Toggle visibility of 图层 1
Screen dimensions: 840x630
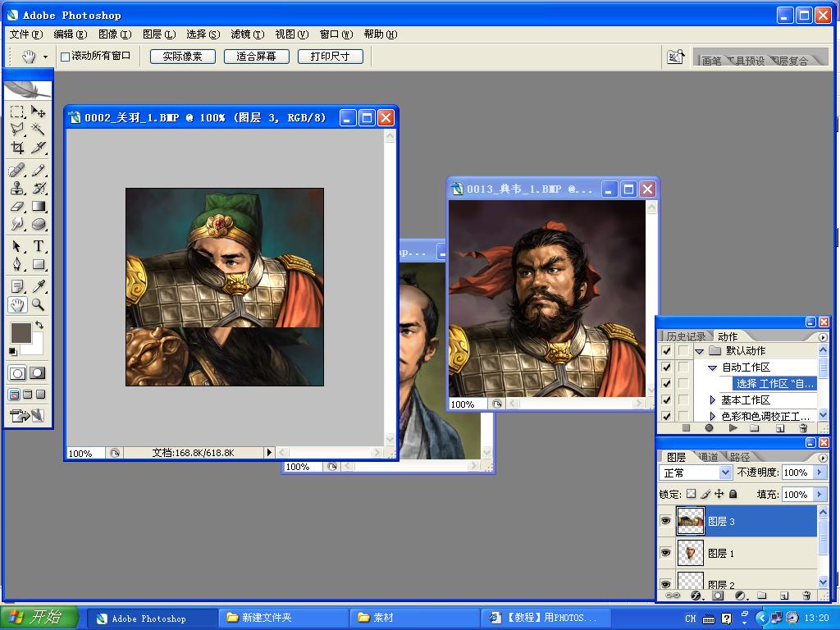665,553
